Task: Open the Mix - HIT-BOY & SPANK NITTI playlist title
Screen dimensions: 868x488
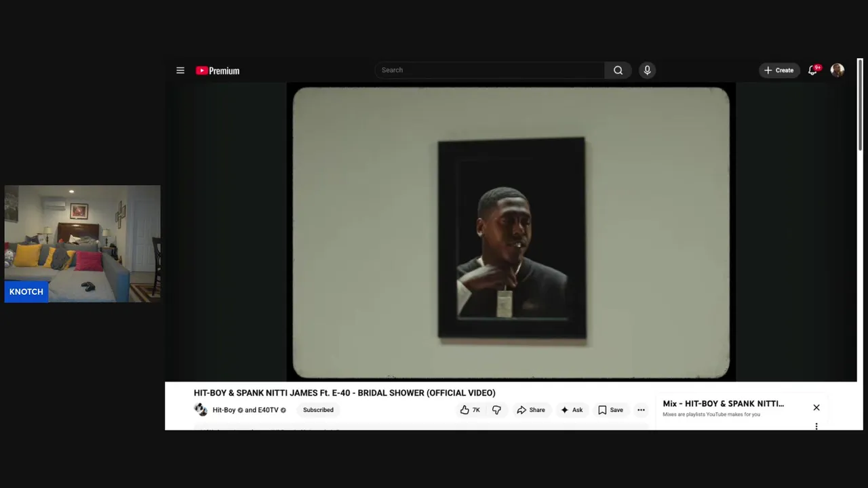Action: pos(724,404)
